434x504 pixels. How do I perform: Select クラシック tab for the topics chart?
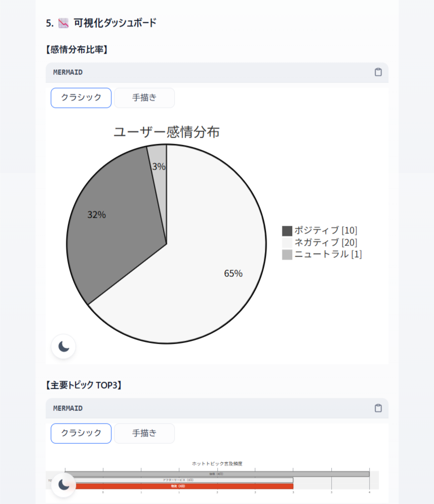coord(81,434)
